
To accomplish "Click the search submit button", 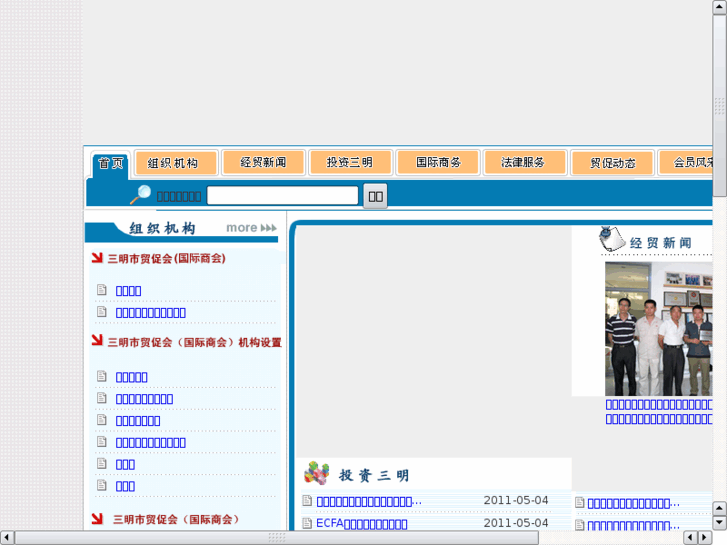I will [375, 196].
